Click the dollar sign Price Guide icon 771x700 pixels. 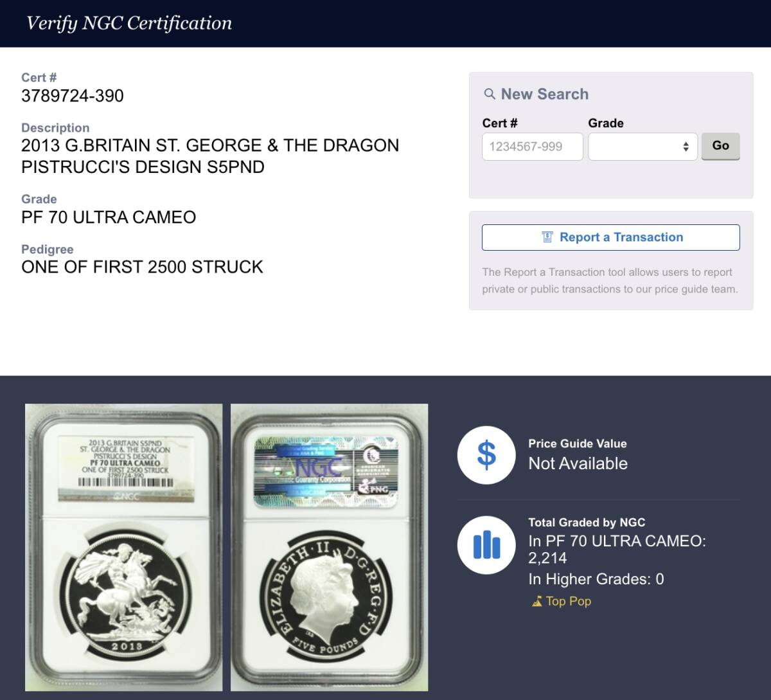click(486, 455)
